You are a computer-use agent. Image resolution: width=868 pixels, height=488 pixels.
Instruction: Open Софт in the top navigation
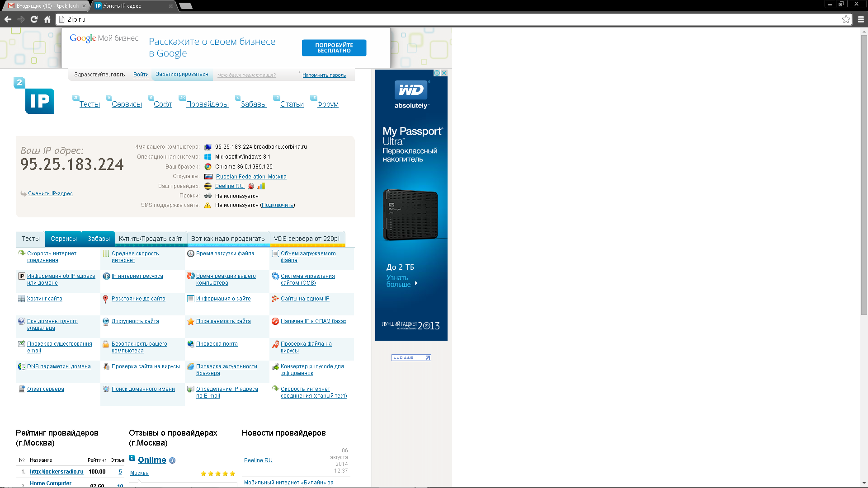click(x=163, y=104)
